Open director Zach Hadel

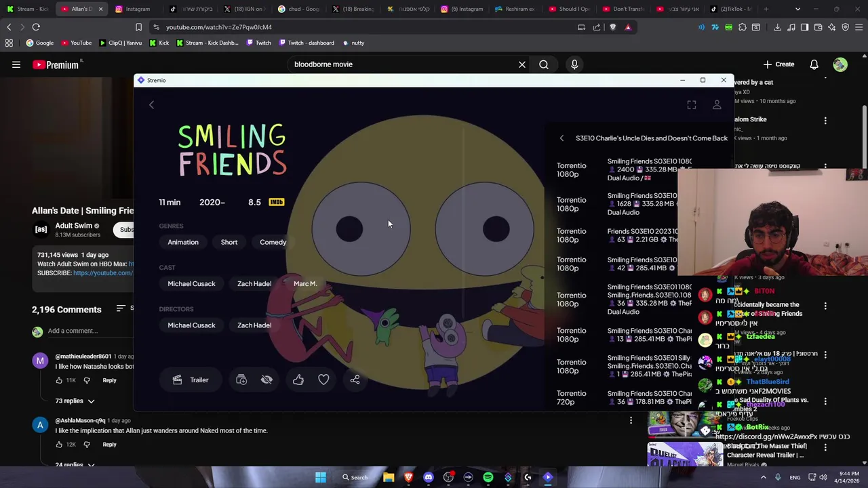(254, 325)
